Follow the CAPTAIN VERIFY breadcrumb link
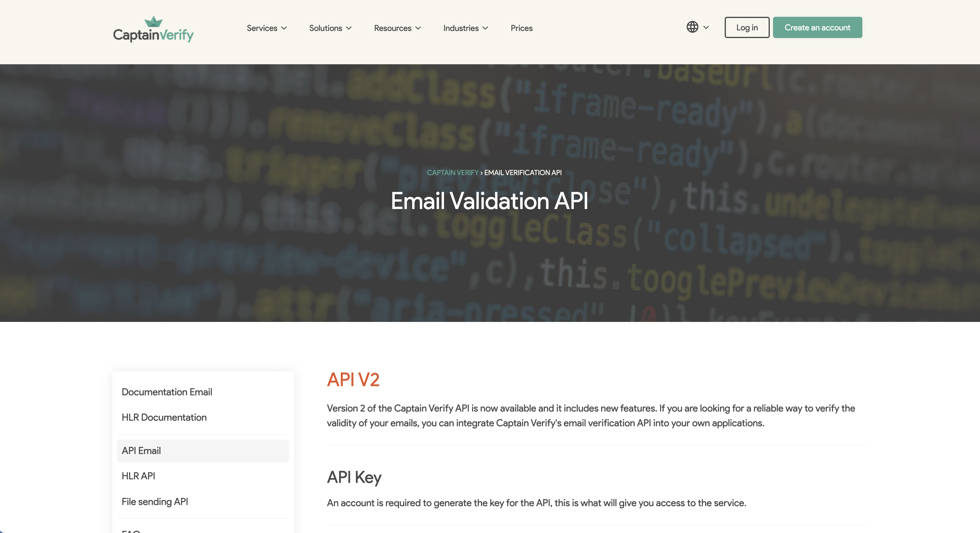 tap(452, 172)
